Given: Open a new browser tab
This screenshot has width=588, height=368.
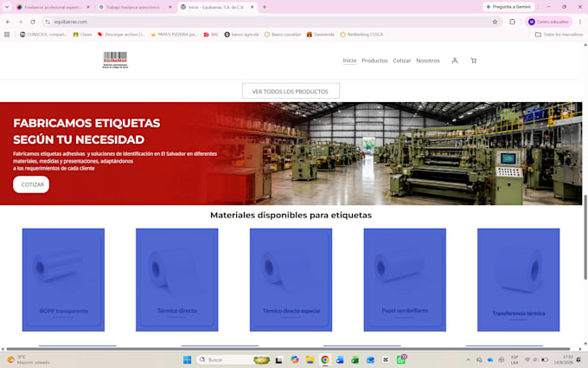Looking at the screenshot, I should tap(265, 7).
